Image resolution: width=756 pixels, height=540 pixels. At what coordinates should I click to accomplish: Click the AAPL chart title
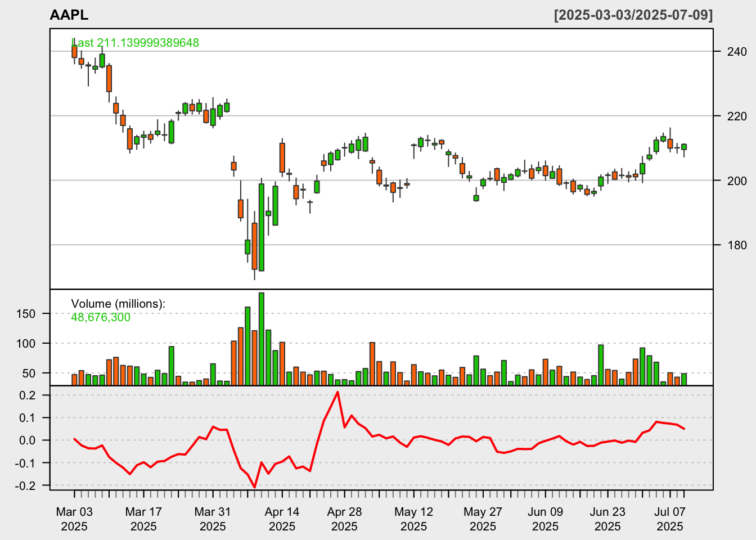click(x=69, y=15)
